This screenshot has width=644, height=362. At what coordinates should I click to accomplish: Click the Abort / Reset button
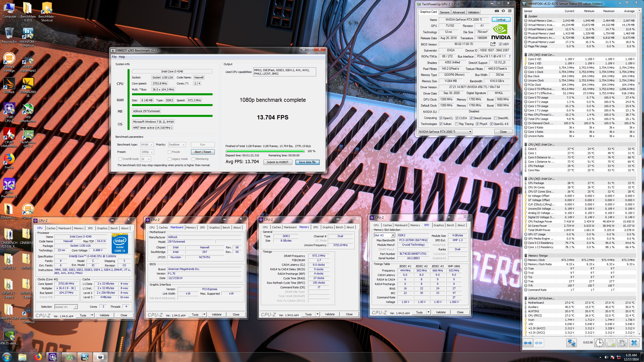[203, 152]
